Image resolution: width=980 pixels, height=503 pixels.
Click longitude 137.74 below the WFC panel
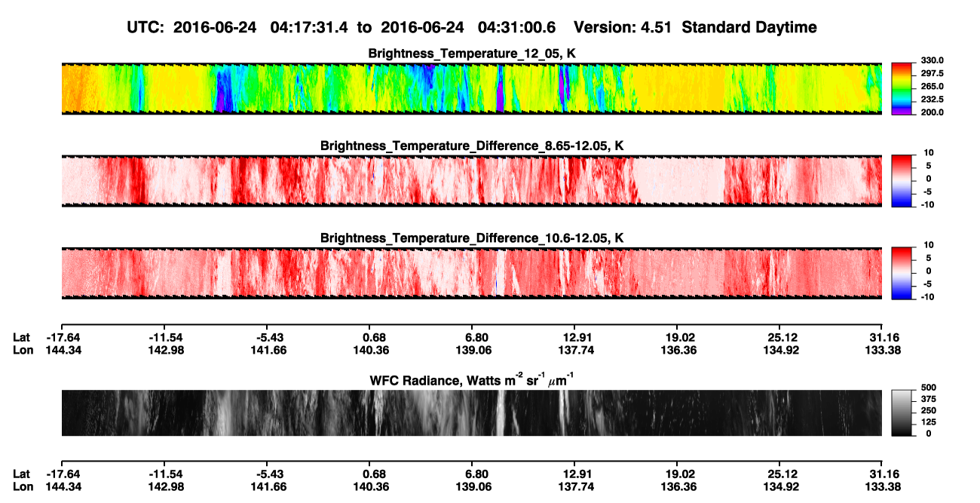point(577,486)
